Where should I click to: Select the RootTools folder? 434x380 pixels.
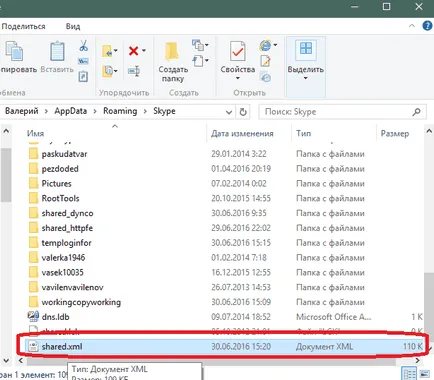point(60,198)
